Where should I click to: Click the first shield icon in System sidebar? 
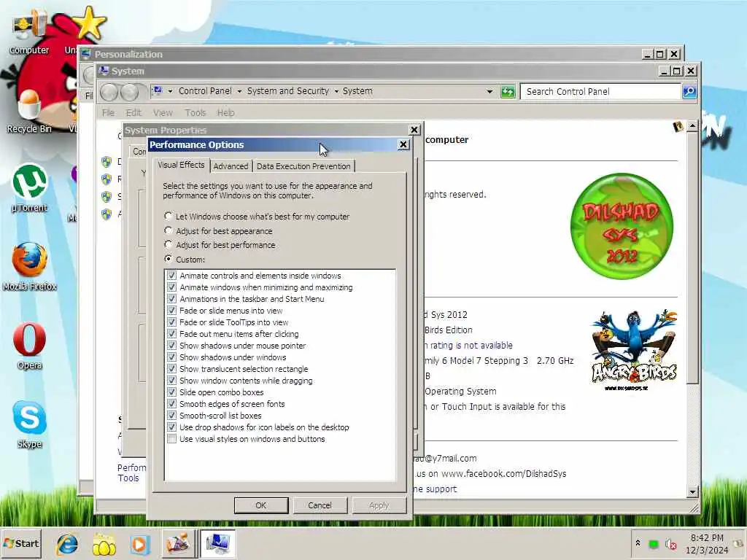[x=107, y=162]
